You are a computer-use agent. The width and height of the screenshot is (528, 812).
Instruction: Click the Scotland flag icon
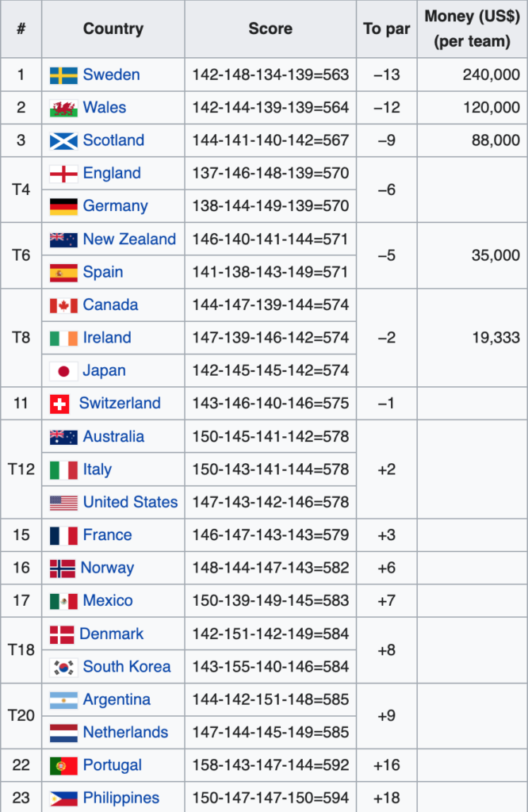click(x=63, y=141)
